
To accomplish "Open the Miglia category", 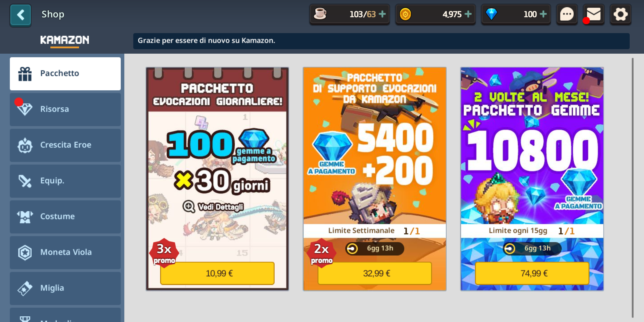I will (65, 288).
